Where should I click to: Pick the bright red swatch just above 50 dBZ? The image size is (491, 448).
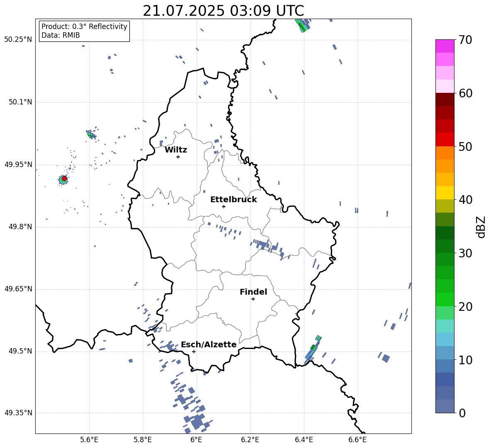point(445,140)
